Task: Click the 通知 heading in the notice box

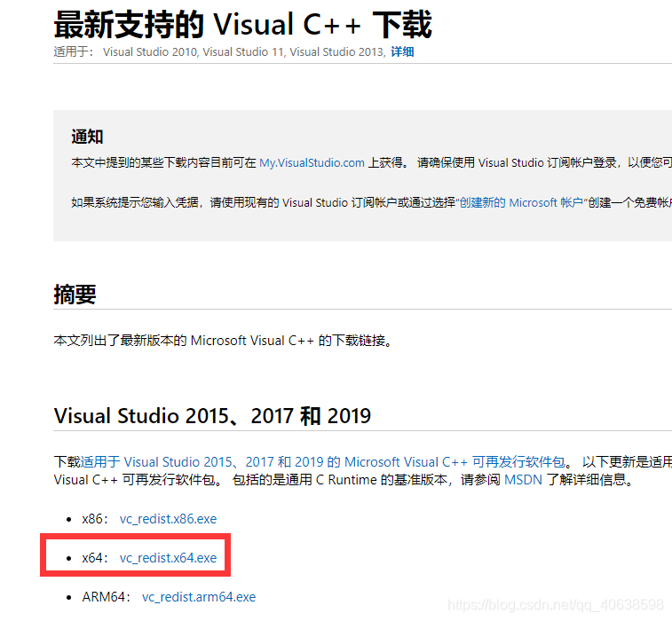Action: pyautogui.click(x=87, y=137)
